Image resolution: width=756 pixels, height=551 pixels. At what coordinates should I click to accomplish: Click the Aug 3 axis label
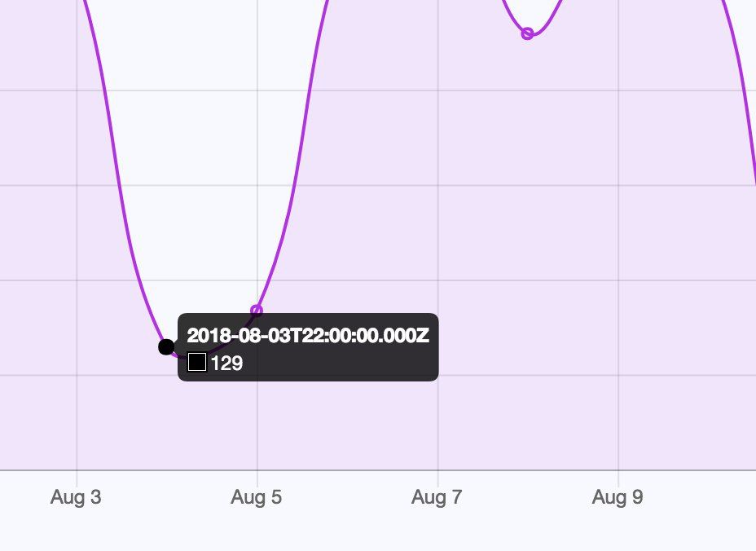[76, 496]
